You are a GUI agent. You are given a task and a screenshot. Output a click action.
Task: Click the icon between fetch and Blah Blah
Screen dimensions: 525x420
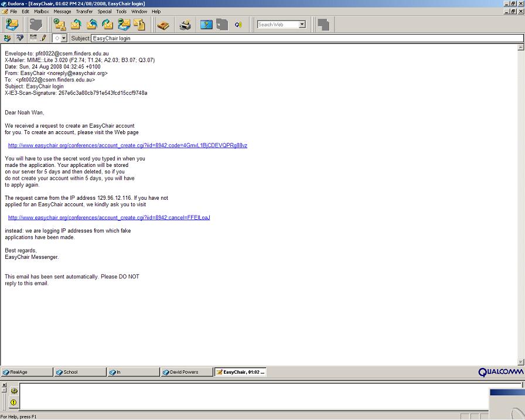click(x=20, y=38)
